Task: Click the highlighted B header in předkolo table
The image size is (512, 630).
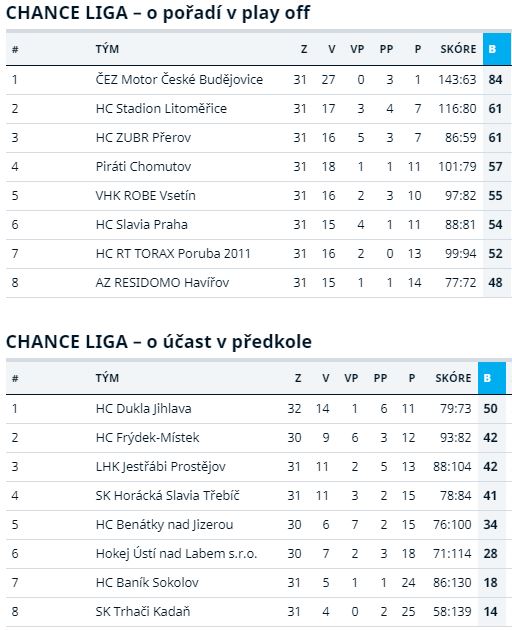Action: point(492,378)
